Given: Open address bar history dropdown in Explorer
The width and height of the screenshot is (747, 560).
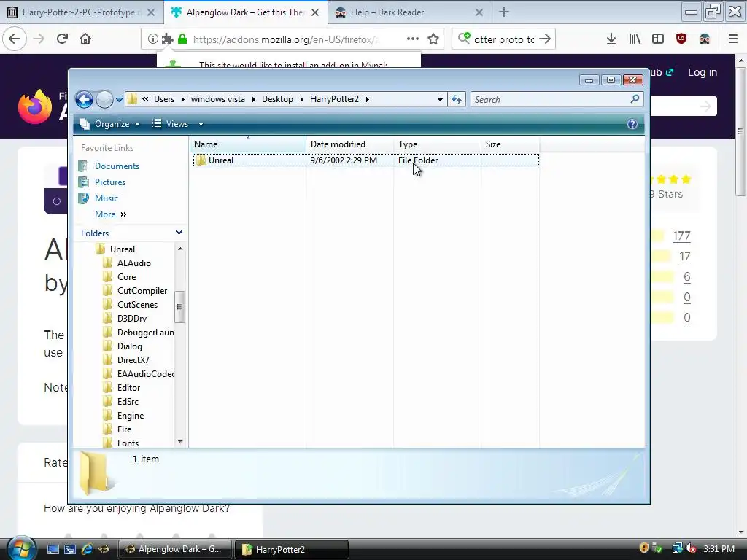Looking at the screenshot, I should (440, 99).
